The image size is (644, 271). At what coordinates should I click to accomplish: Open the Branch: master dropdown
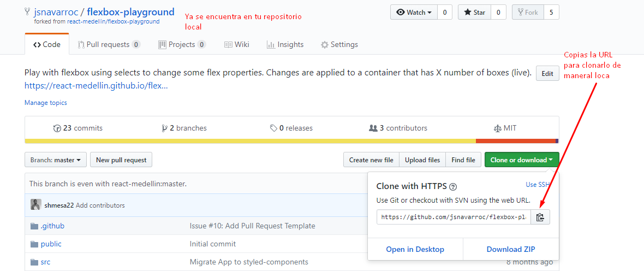coord(56,160)
